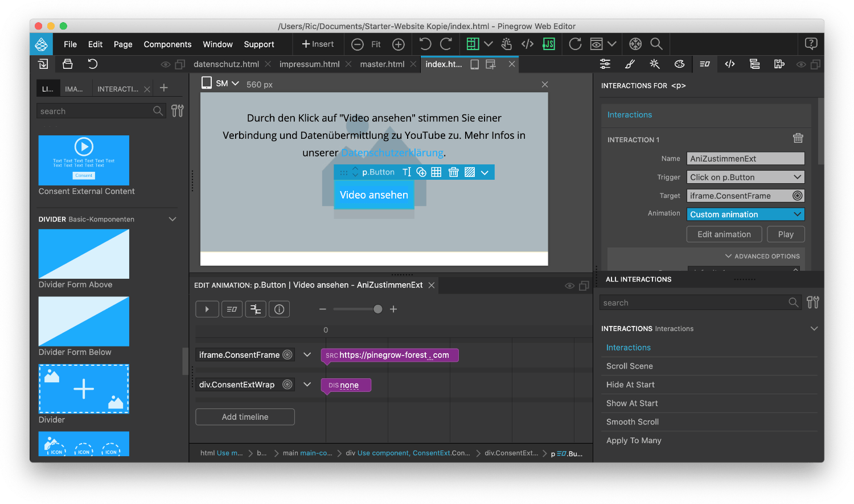Click the DIS none keyframe marker

click(x=346, y=385)
